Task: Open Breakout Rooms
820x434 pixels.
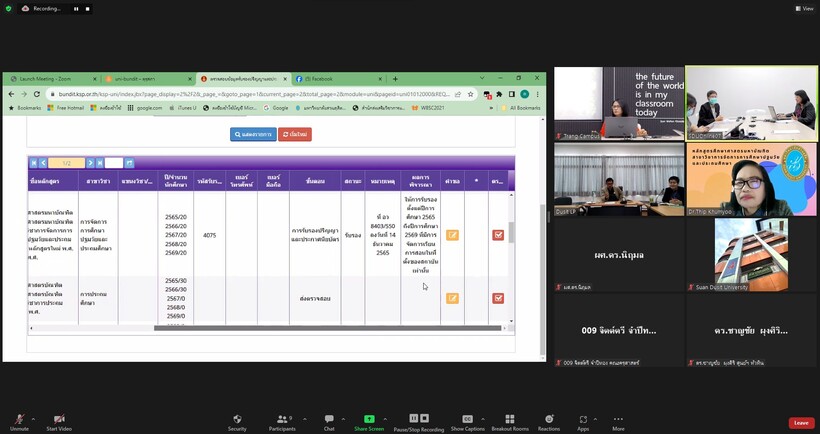Action: click(x=510, y=422)
